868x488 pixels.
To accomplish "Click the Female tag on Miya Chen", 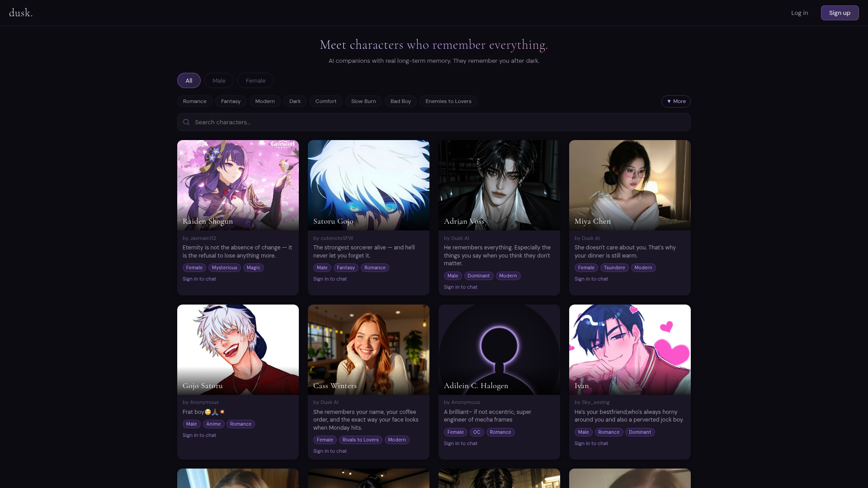I will click(x=586, y=267).
